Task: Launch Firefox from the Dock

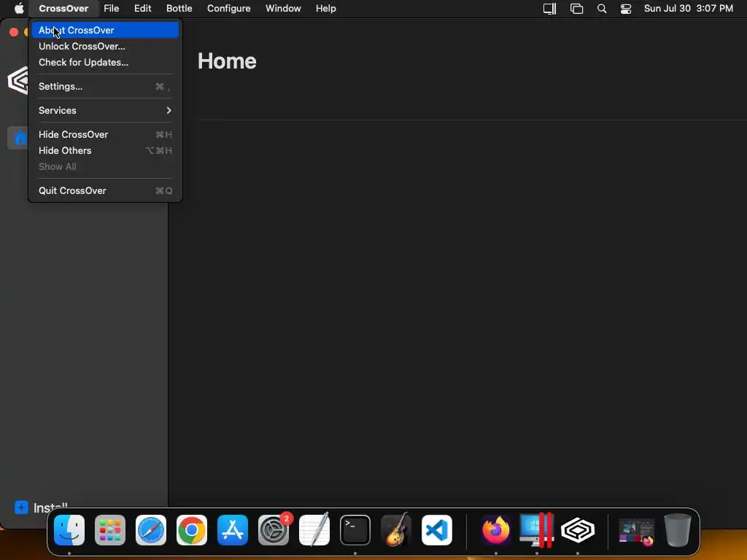Action: [496, 530]
